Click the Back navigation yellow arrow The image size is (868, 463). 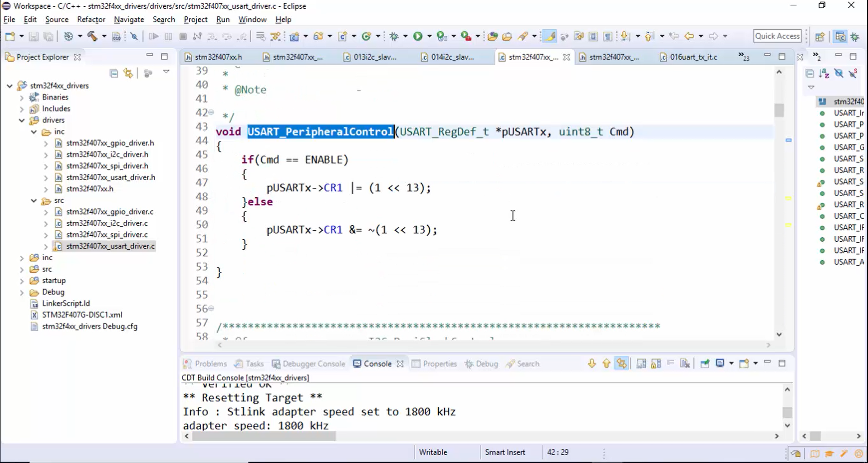689,36
